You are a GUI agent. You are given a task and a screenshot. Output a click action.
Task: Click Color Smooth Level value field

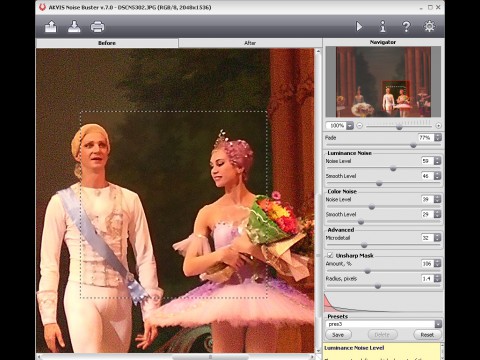coord(427,214)
